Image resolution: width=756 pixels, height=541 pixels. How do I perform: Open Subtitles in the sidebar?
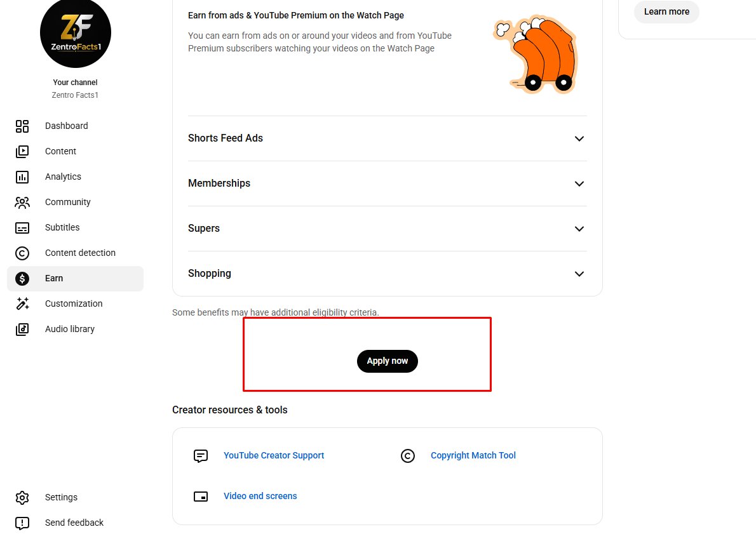pos(75,228)
